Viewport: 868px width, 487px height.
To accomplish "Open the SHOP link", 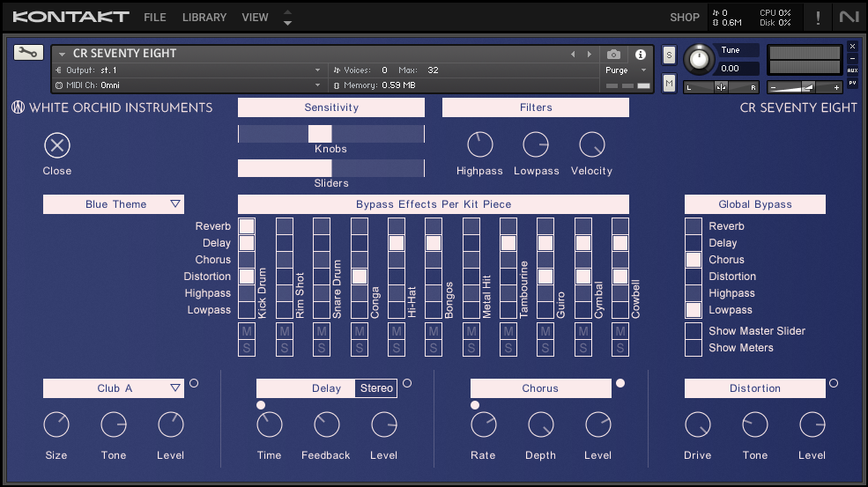I will click(x=685, y=17).
